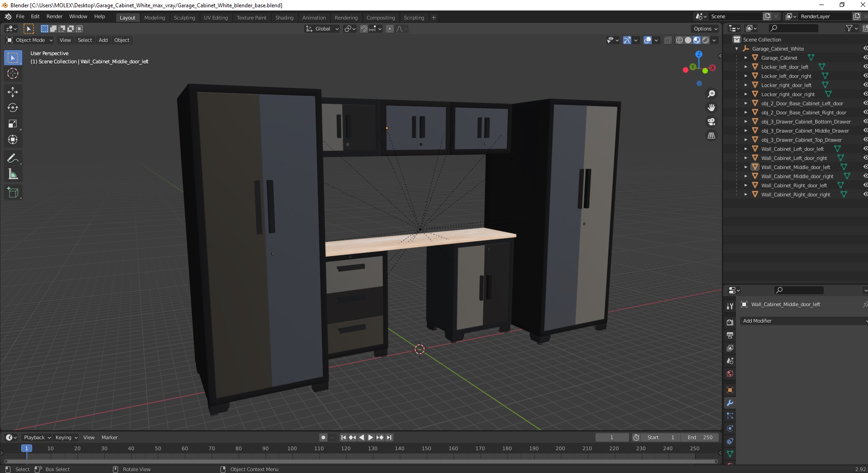
Task: Activate the Transform tool
Action: [x=13, y=140]
